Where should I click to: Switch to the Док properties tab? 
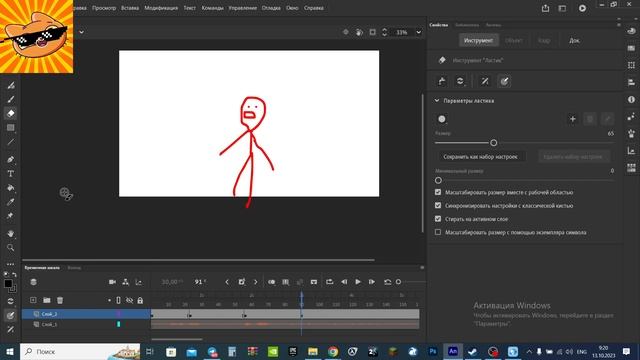tap(574, 40)
